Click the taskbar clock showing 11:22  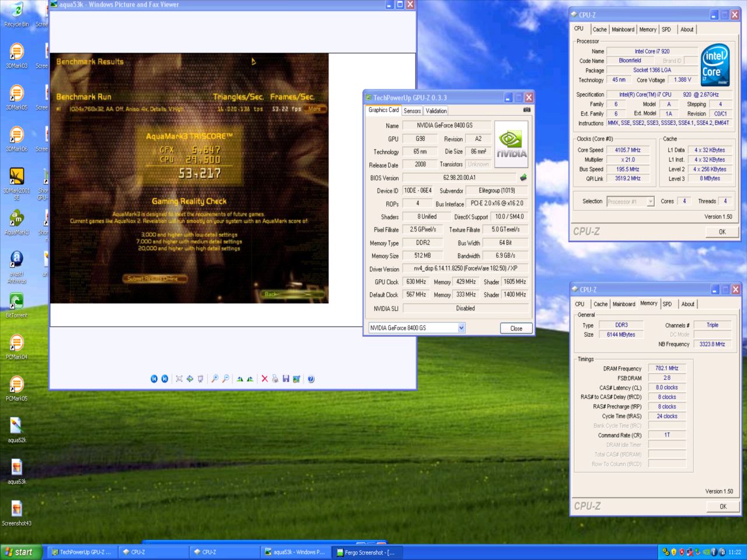pyautogui.click(x=734, y=552)
